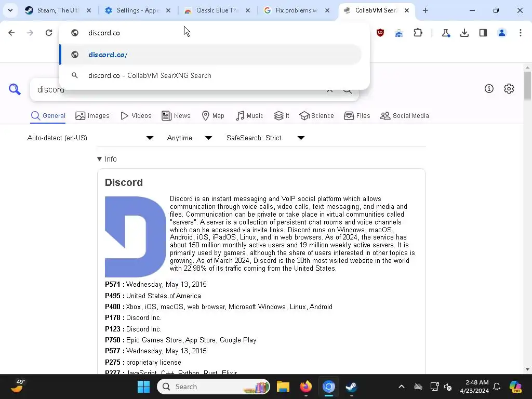Open the Extensions puzzle-piece menu
This screenshot has height=399, width=532.
point(418,33)
